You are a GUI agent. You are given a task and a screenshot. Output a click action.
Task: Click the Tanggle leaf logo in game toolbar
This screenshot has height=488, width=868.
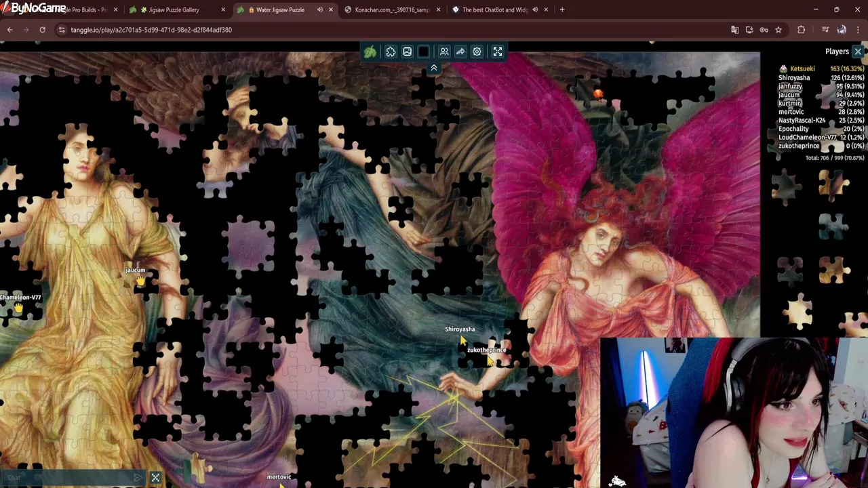tap(370, 52)
